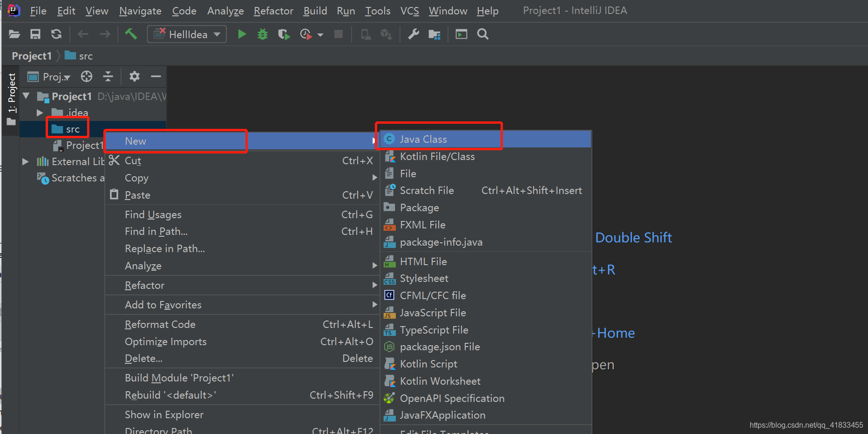
Task: Choose Stylesheet from New submenu
Action: pos(486,278)
